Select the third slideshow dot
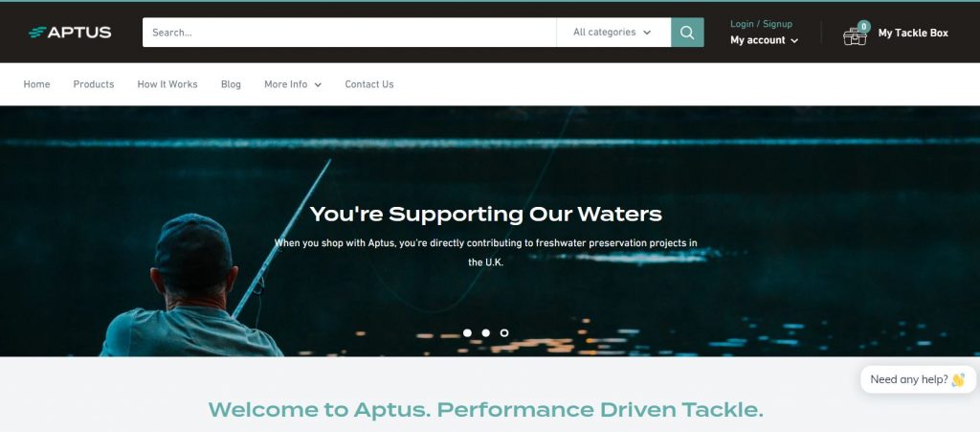Viewport: 980px width, 432px height. pos(504,332)
